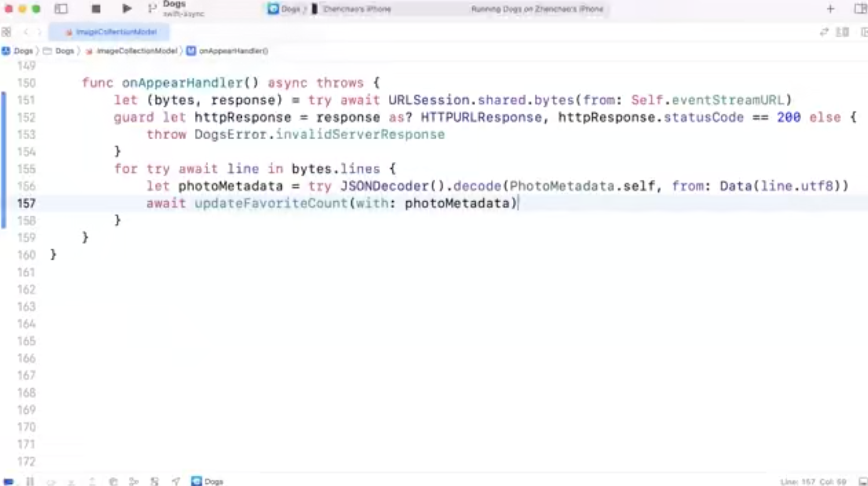
Task: Choose the Zhenchao's iPhone run destination
Action: 351,9
